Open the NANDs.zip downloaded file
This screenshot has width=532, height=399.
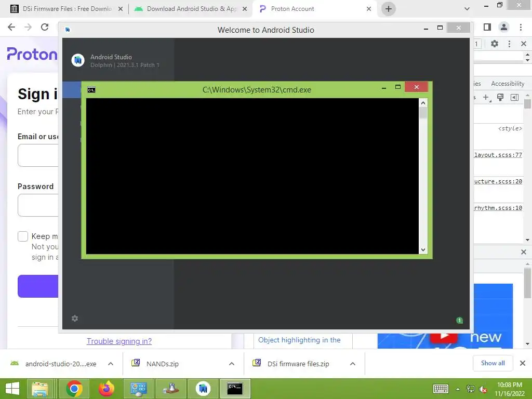pyautogui.click(x=162, y=364)
